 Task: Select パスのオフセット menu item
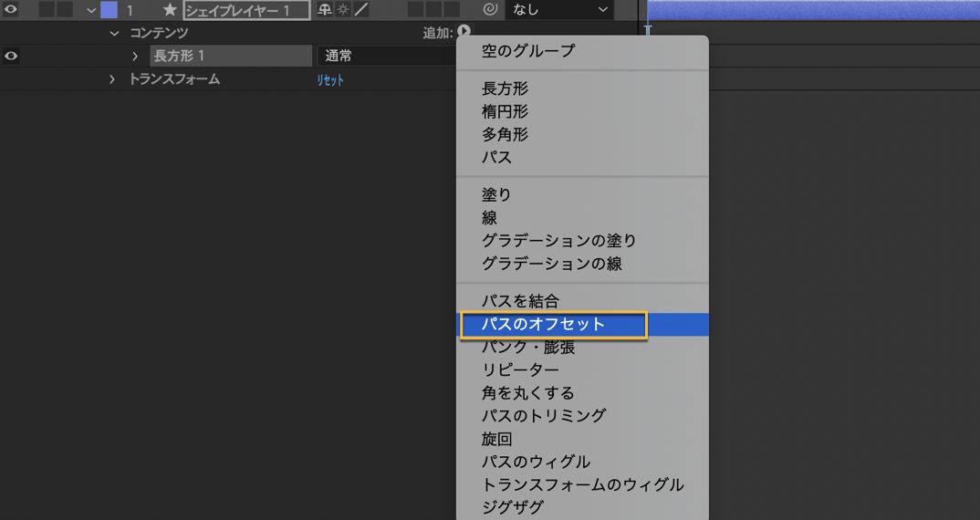[x=582, y=325]
